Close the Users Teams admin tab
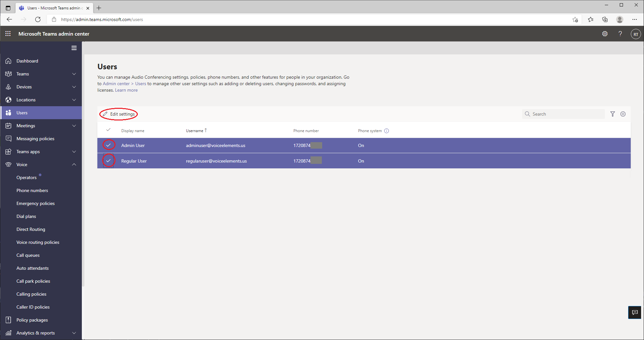The image size is (644, 340). click(x=88, y=8)
